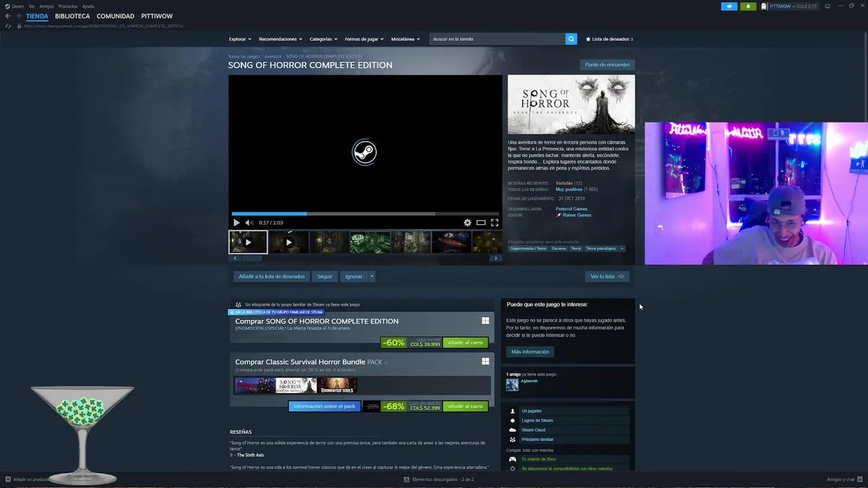Open the Steam menu
This screenshot has width=868, height=488.
(x=18, y=6)
